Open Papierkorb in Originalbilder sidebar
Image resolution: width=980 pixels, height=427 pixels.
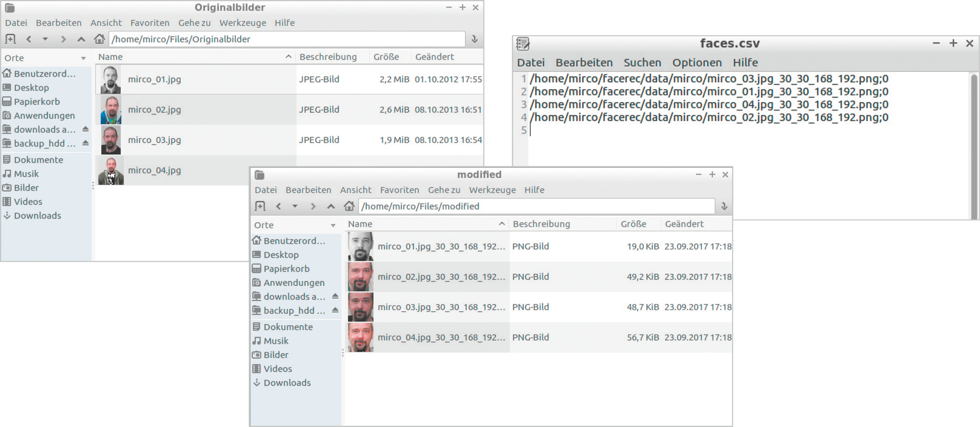[x=37, y=101]
